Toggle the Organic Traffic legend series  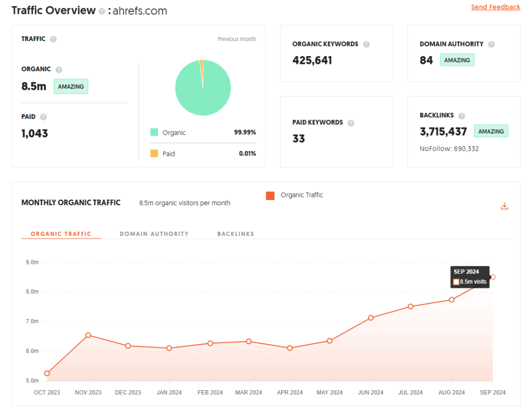(x=270, y=195)
